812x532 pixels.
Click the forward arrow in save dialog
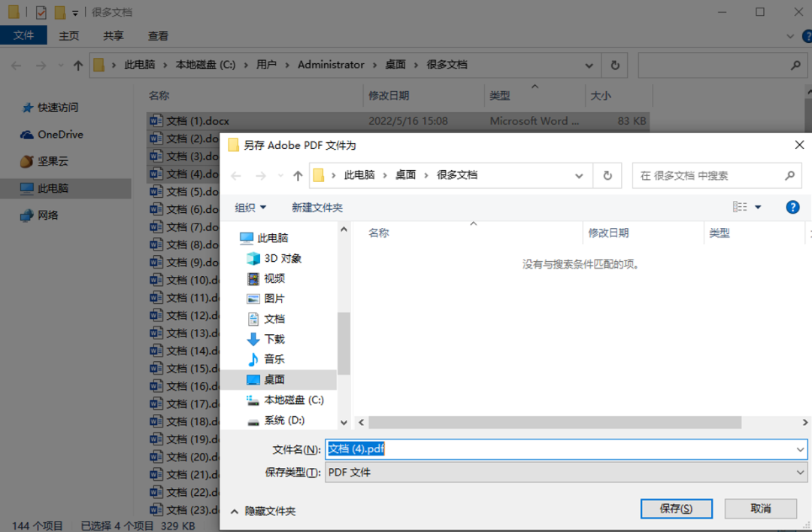tap(261, 176)
